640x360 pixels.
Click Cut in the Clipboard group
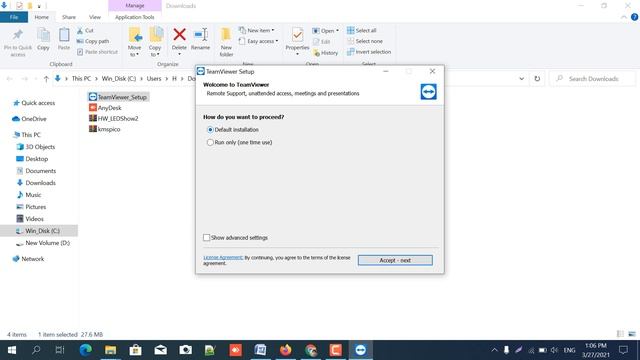85,31
